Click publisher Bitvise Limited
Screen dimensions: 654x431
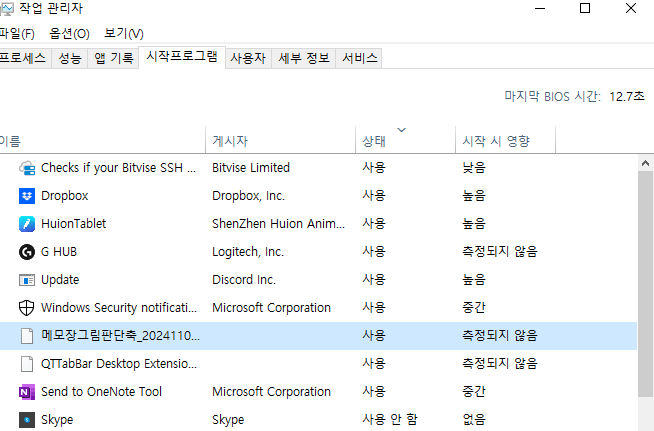coord(251,168)
